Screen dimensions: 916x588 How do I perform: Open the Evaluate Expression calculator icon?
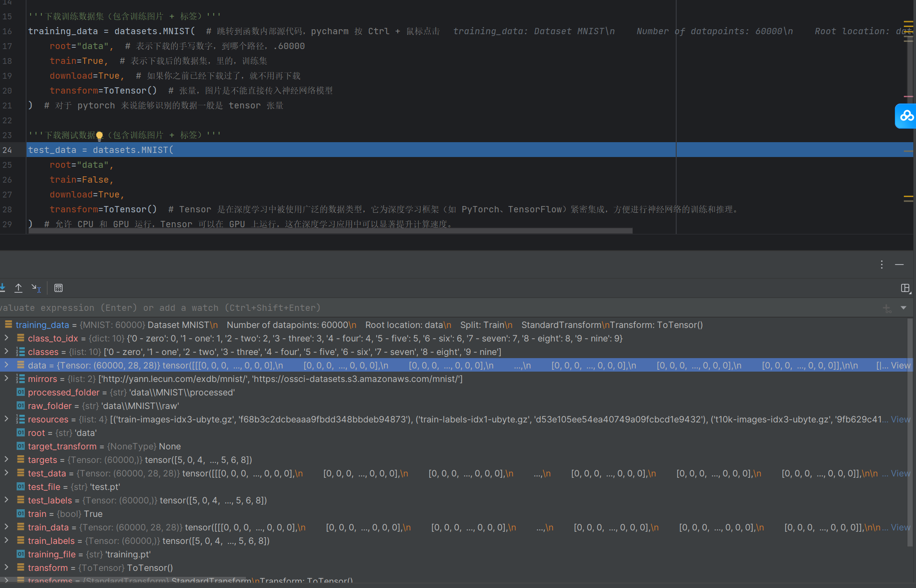click(58, 288)
